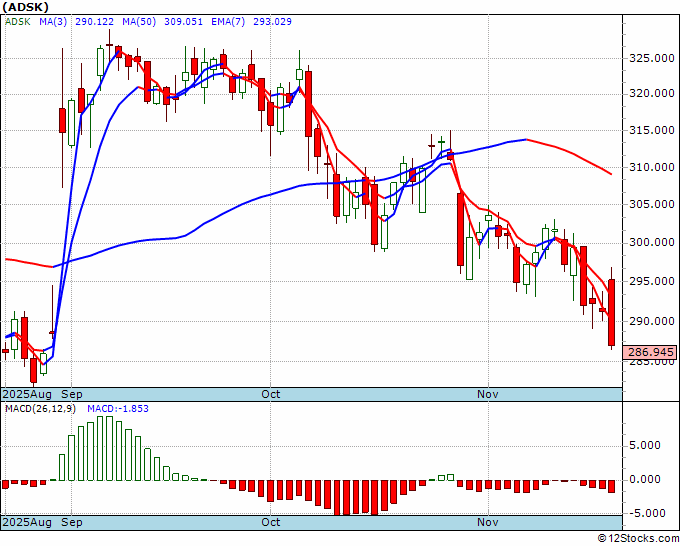Click the 290.000 price axis label
680x546 pixels.
[652, 321]
